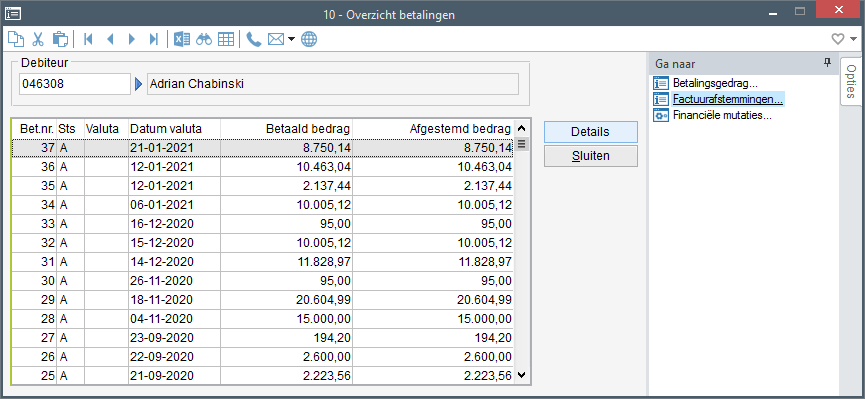
Task: Click date cell 21-09-2020
Action: click(x=174, y=376)
